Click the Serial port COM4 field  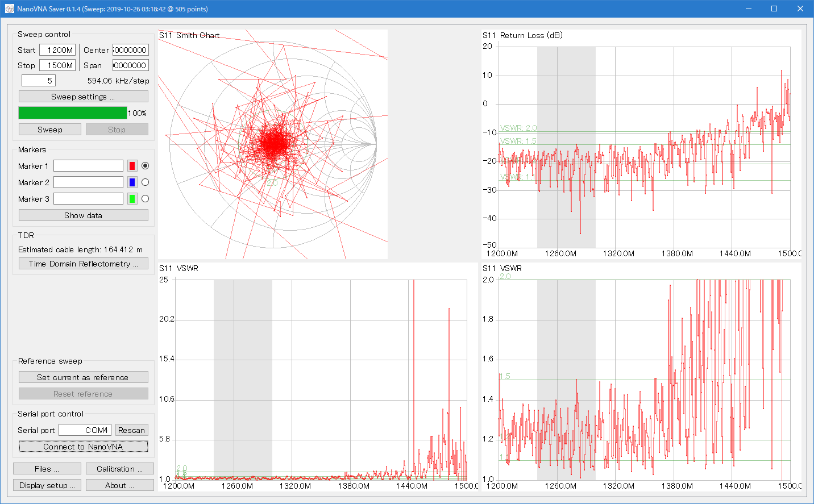(x=85, y=430)
